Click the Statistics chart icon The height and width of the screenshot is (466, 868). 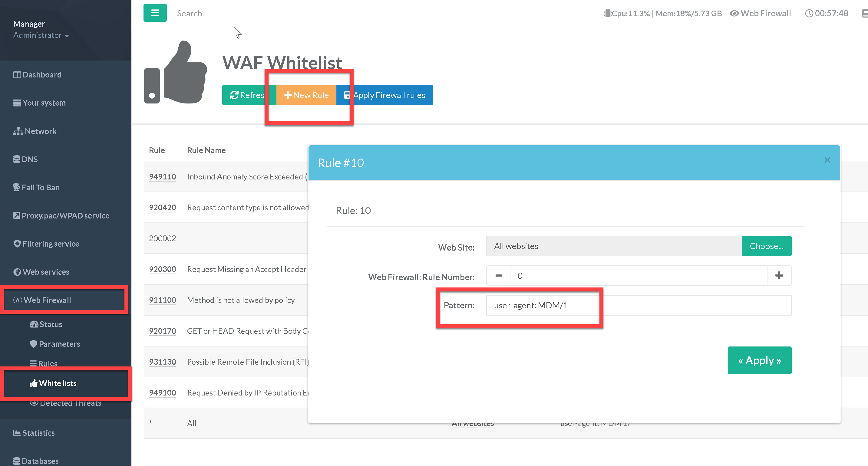[x=17, y=433]
